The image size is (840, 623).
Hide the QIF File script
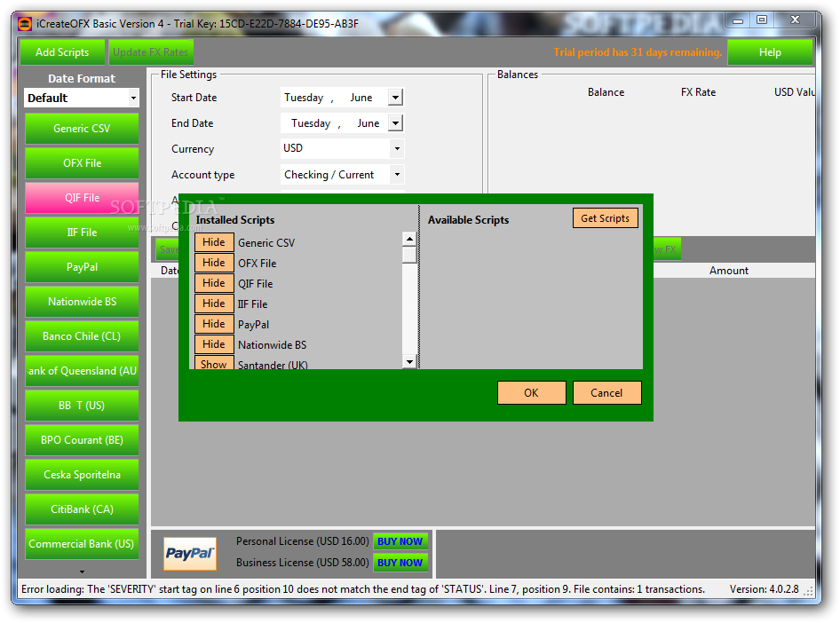coord(214,283)
